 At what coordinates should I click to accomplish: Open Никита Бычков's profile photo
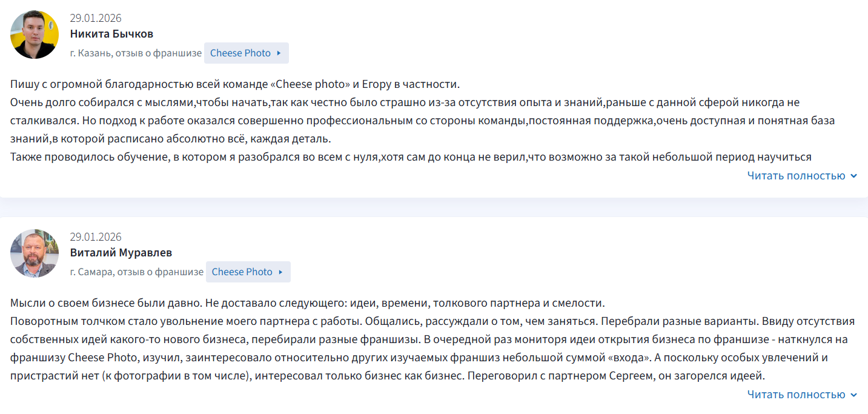[35, 35]
